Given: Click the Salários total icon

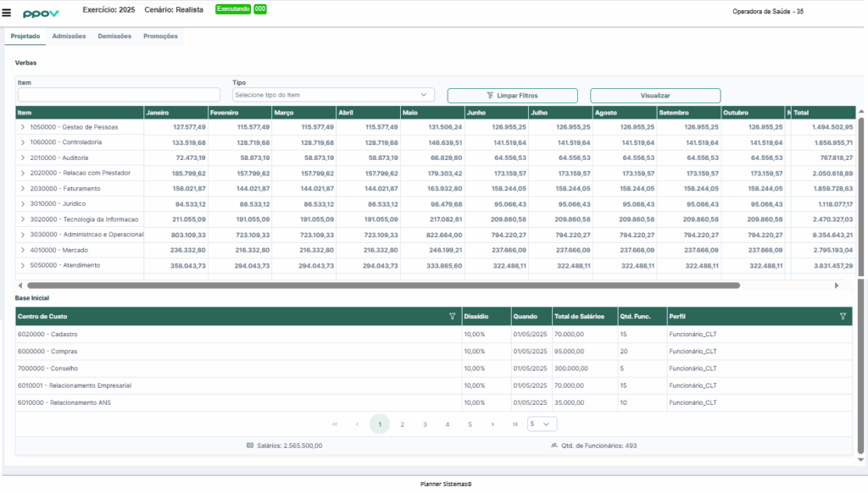Looking at the screenshot, I should click(x=250, y=446).
